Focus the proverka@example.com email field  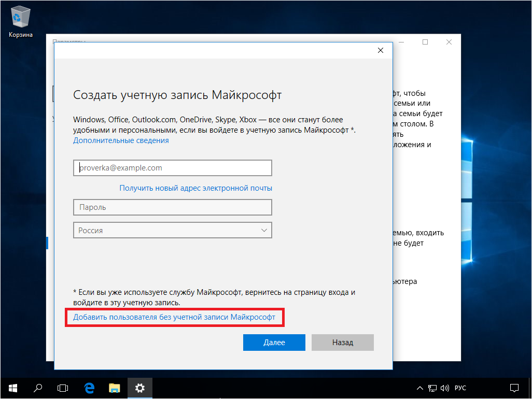(x=173, y=168)
